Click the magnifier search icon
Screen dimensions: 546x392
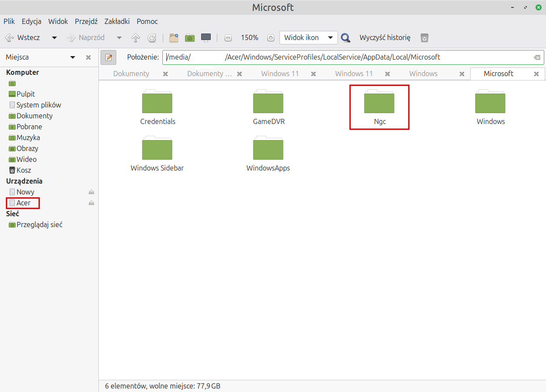346,38
